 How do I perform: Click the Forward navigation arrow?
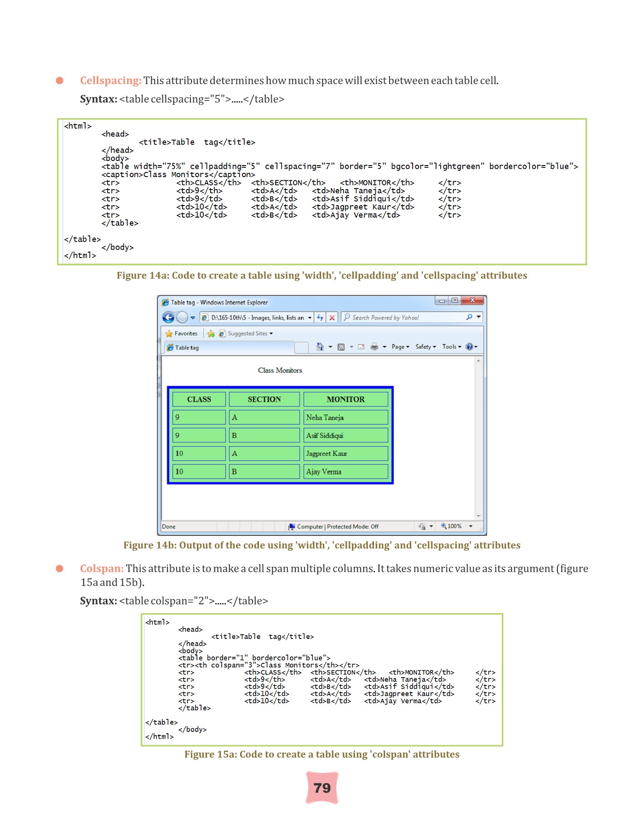(x=182, y=317)
